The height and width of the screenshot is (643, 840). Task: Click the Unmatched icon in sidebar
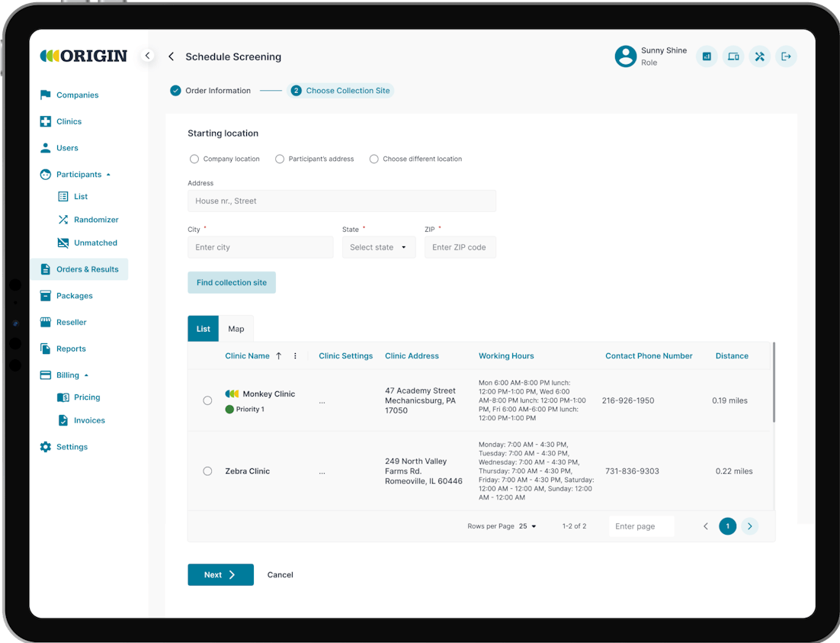click(x=63, y=243)
